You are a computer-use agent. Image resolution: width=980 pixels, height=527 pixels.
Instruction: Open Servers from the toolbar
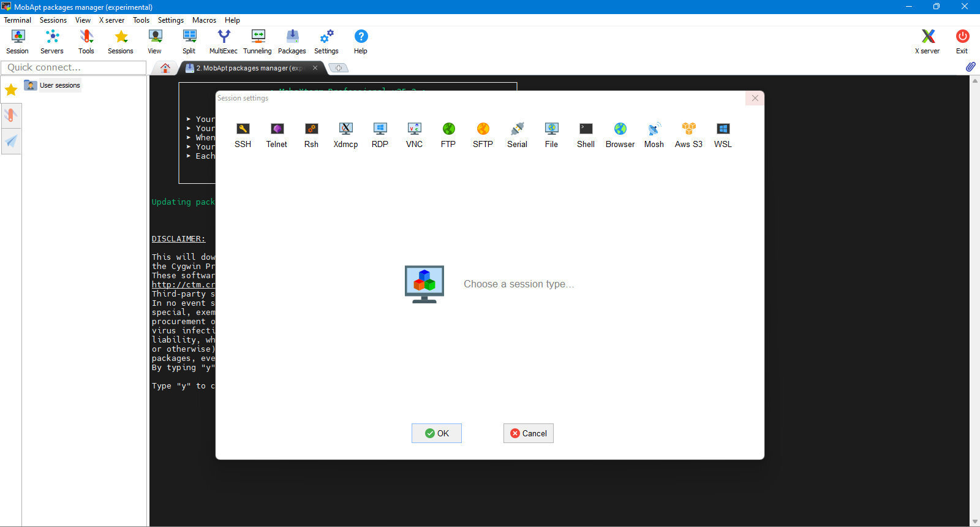pos(52,42)
